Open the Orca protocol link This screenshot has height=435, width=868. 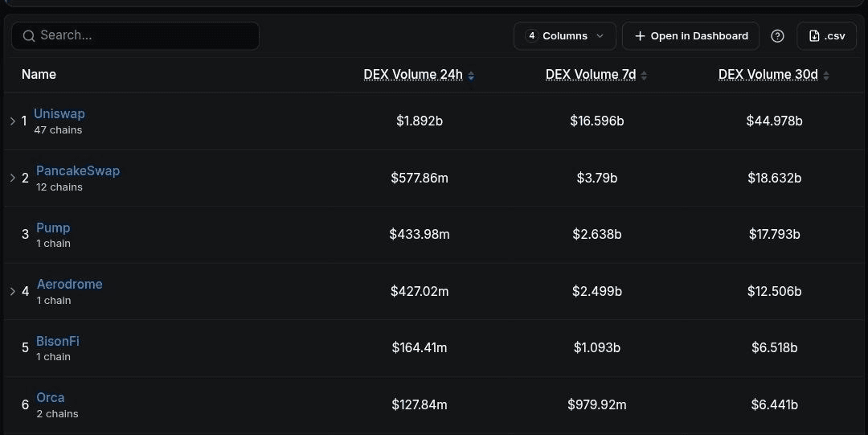(51, 397)
